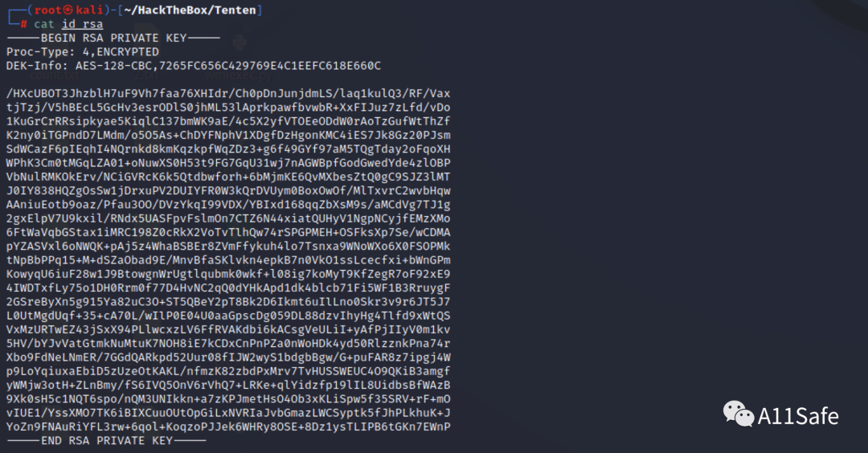Click the cat command word
868x453 pixels.
(44, 24)
